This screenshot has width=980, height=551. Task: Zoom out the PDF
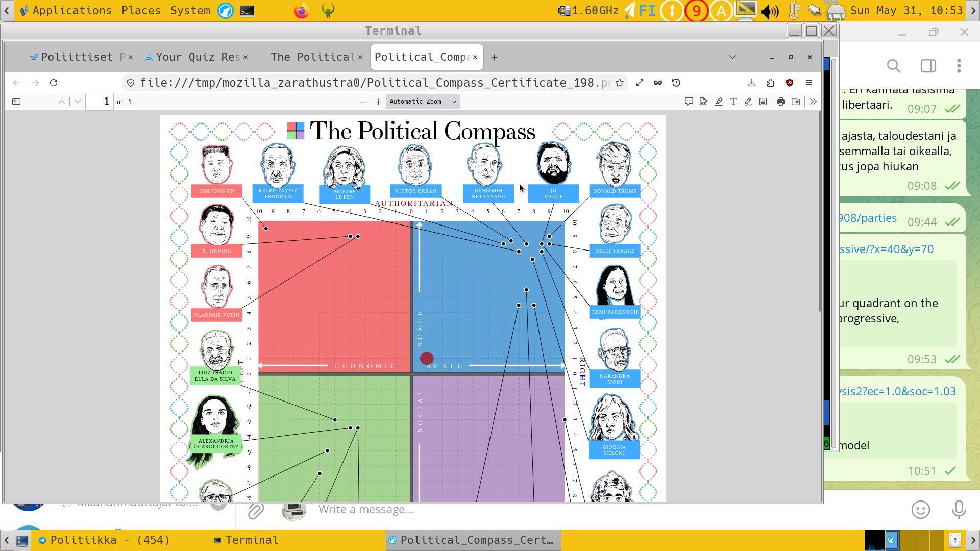tap(363, 102)
